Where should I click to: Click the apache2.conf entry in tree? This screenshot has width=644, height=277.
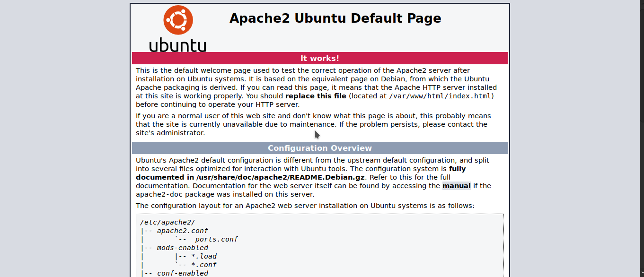(x=183, y=231)
